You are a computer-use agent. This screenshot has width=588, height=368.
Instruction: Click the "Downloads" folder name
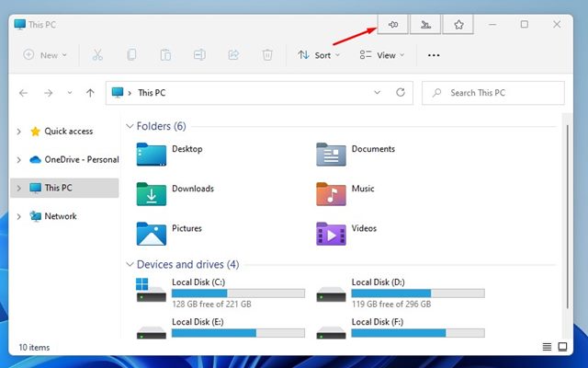[193, 189]
